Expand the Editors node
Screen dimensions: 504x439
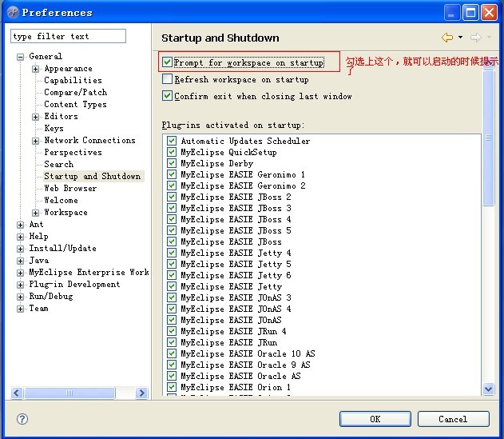pyautogui.click(x=36, y=117)
